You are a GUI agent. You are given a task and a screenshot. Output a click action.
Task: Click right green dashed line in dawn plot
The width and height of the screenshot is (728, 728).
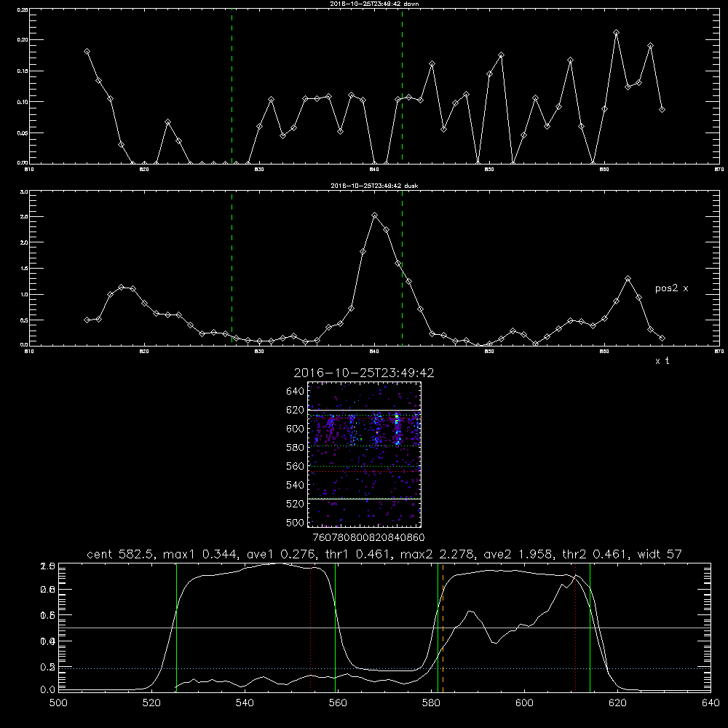(x=402, y=86)
